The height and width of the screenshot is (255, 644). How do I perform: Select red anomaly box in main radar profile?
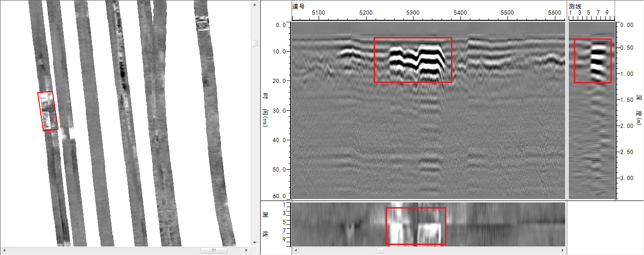coord(413,60)
